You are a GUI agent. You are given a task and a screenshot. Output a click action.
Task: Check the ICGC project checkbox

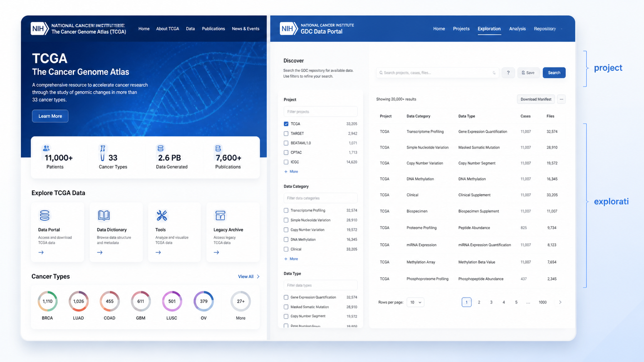click(x=286, y=162)
